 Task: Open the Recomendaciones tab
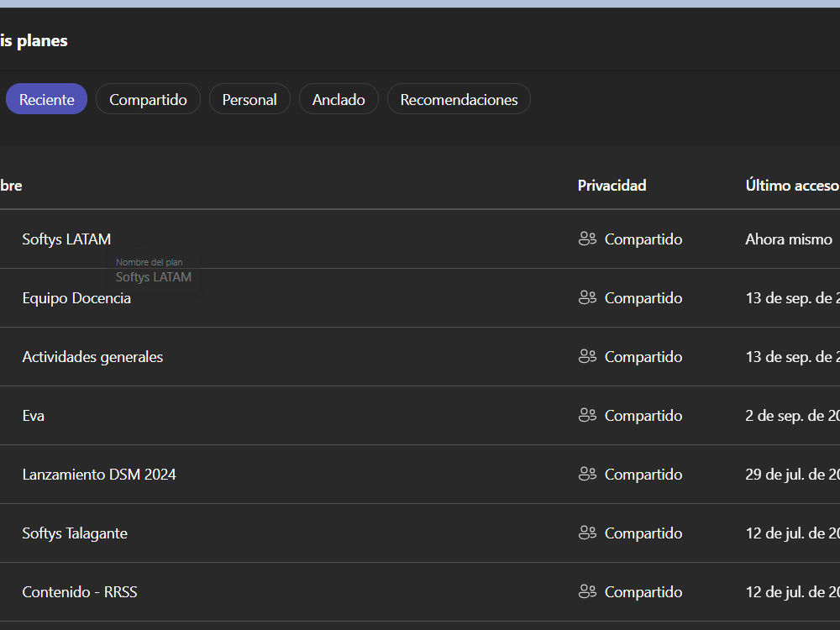[459, 99]
